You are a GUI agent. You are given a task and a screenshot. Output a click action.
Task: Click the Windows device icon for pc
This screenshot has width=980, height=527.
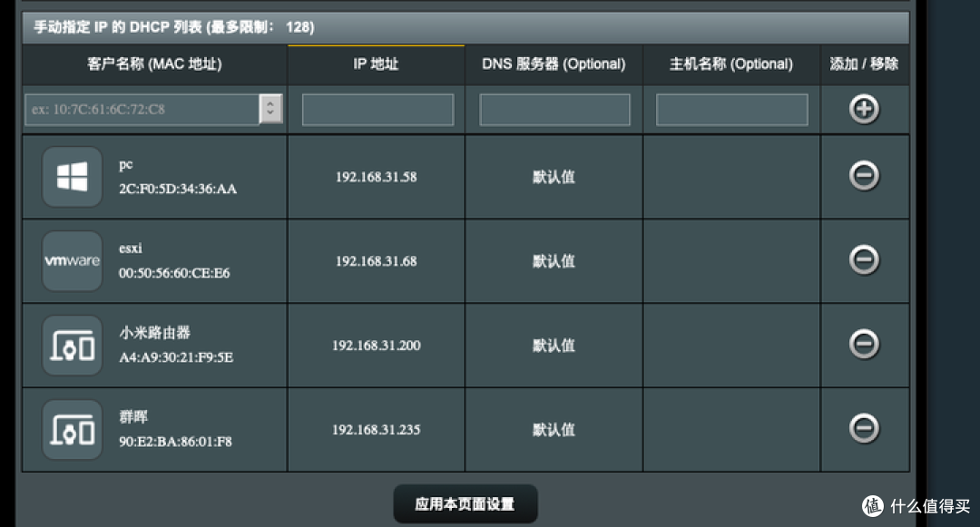coord(72,177)
